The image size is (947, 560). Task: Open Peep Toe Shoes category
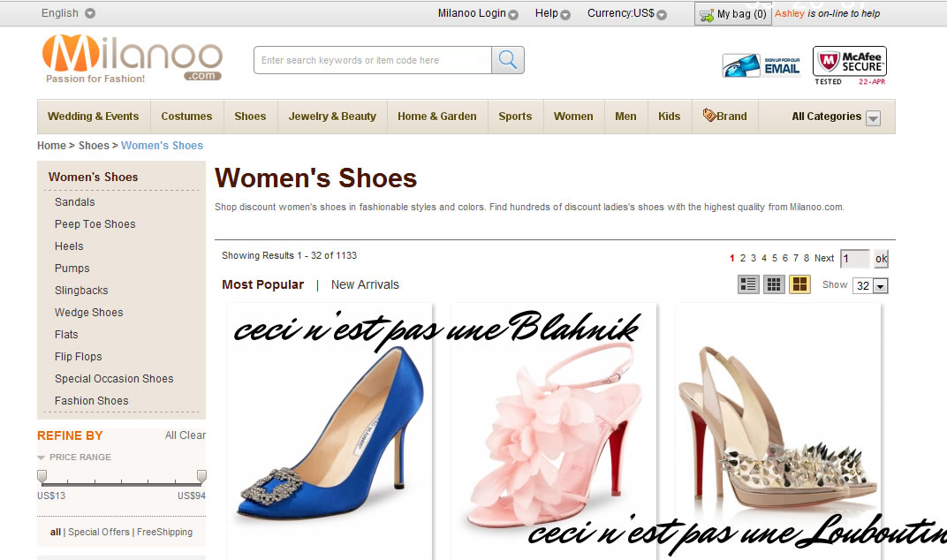tap(95, 224)
